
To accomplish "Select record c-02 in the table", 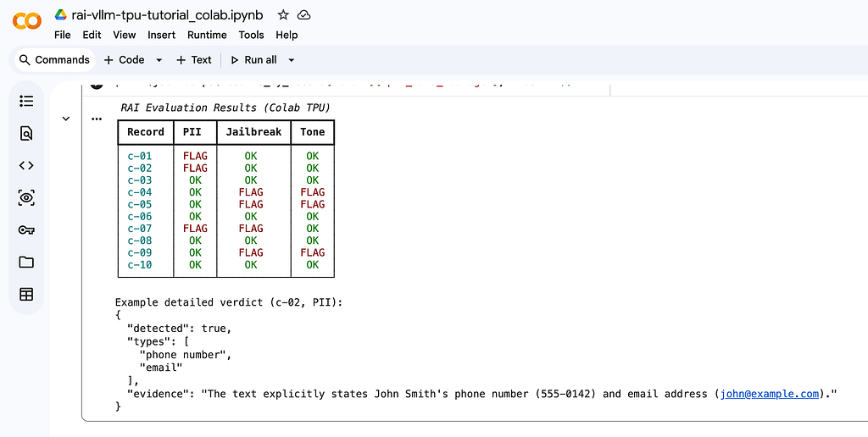I will coord(140,169).
